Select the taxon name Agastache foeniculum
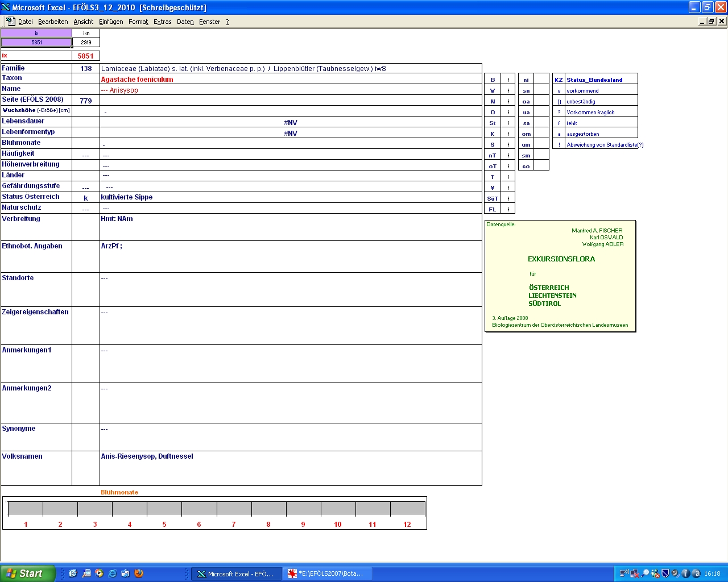This screenshot has width=728, height=582. (137, 79)
